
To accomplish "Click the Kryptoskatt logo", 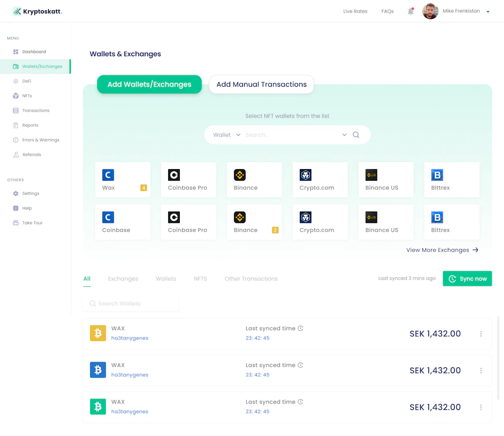I will click(37, 11).
